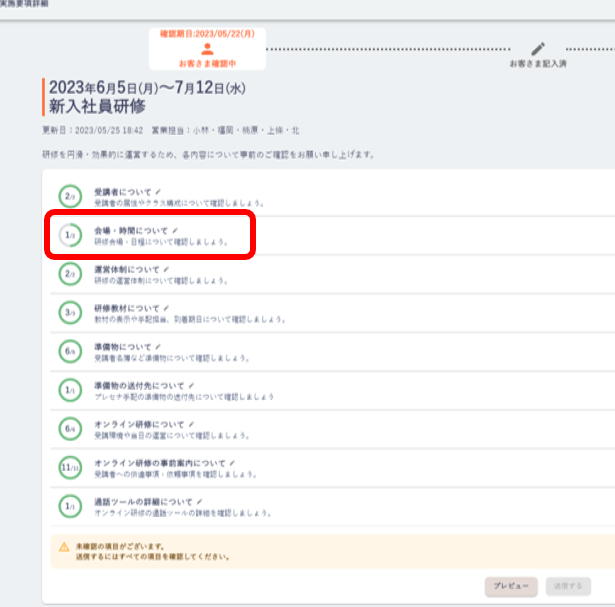Click description 受講者の属性やクラス構成について確認しましょう
This screenshot has width=615, height=607.
(x=179, y=203)
